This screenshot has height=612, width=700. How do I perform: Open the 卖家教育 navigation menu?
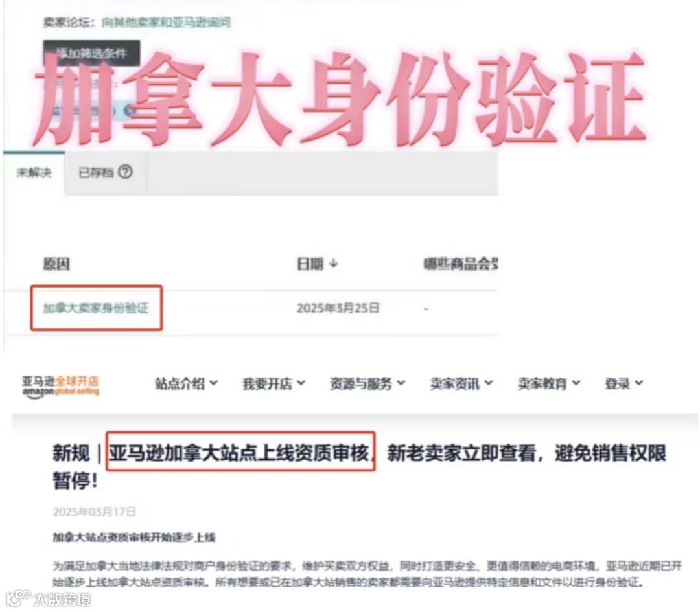coord(549,383)
